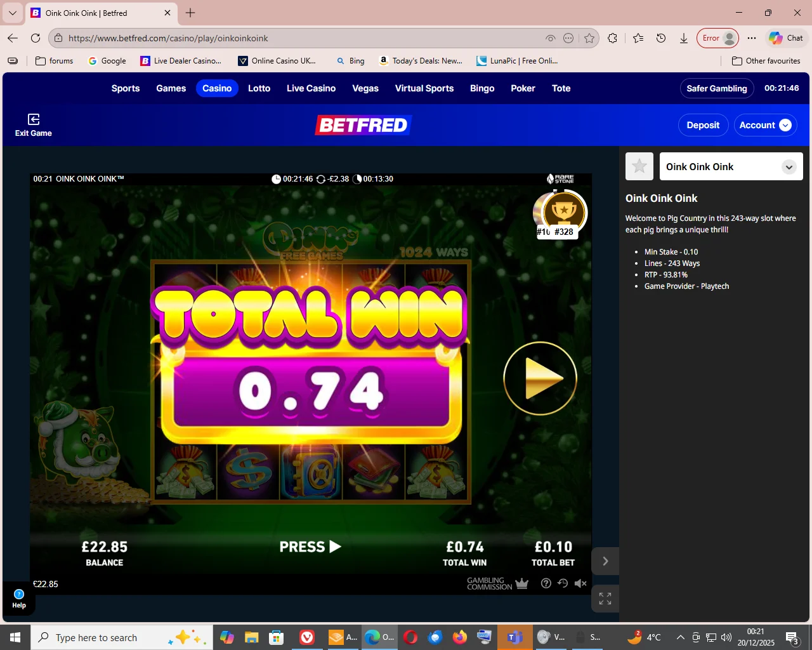Open the Vegas section
The height and width of the screenshot is (650, 812).
(365, 88)
